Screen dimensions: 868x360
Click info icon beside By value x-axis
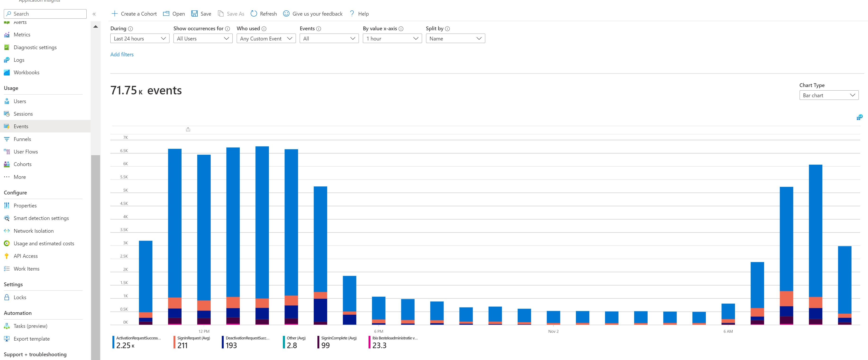pos(401,29)
